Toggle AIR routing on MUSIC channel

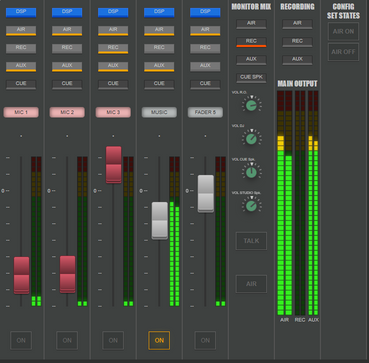coord(159,30)
